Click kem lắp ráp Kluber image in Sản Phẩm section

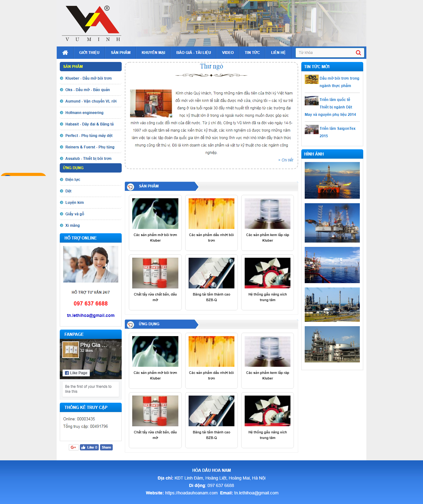tap(268, 213)
